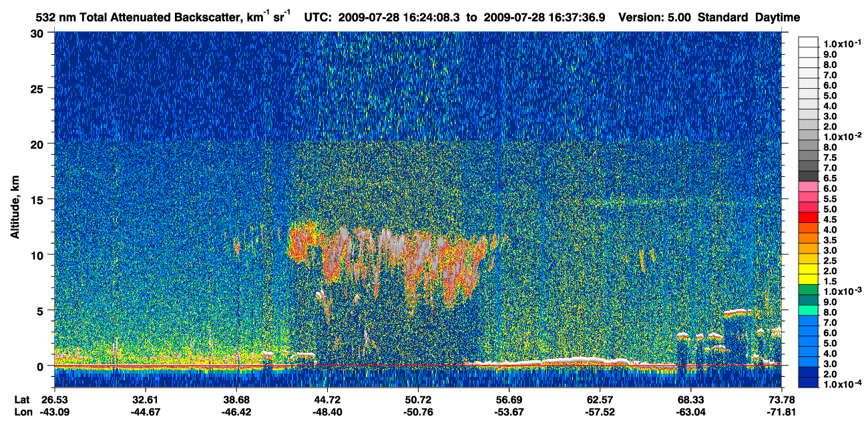Click the word 'Daytime' in the header
Image resolution: width=868 pixels, height=445 pixels.
point(778,17)
